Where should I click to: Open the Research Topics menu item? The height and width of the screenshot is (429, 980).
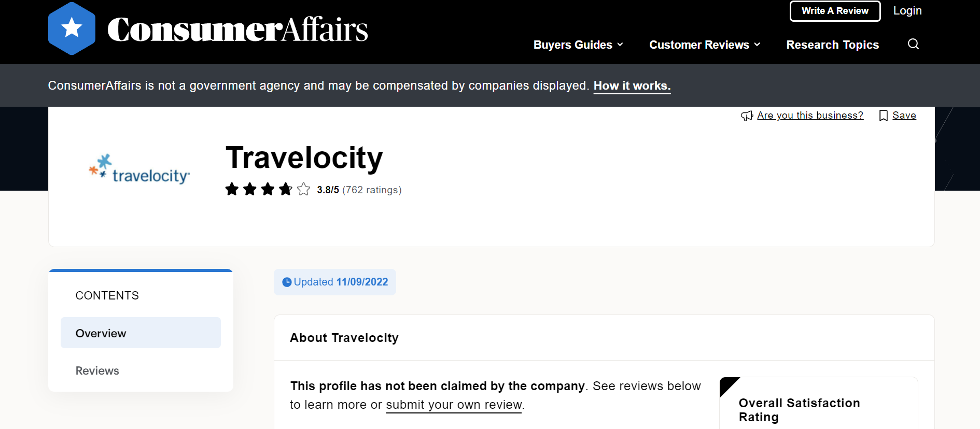[832, 45]
